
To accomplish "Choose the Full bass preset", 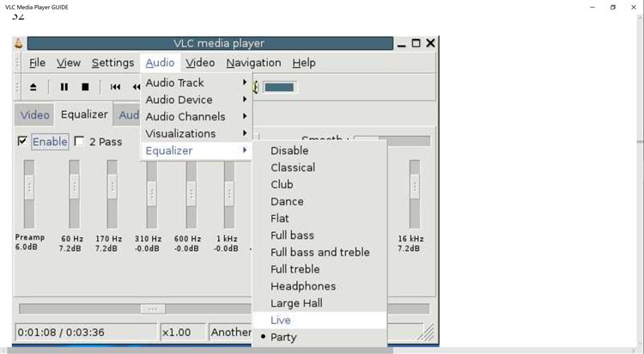I will (319, 235).
